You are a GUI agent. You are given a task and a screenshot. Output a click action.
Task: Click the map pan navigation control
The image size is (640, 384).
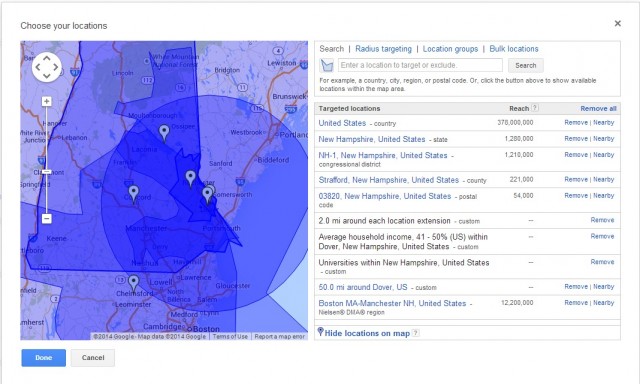(47, 67)
